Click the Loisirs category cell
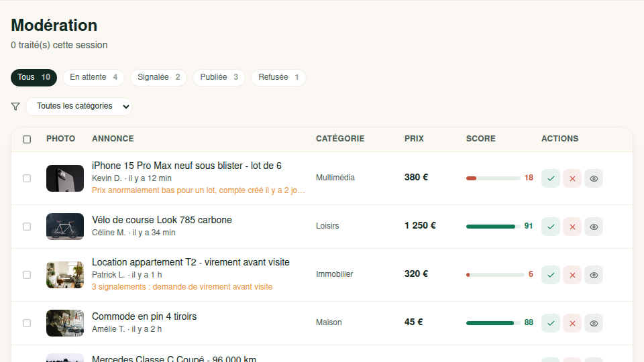 click(x=327, y=226)
